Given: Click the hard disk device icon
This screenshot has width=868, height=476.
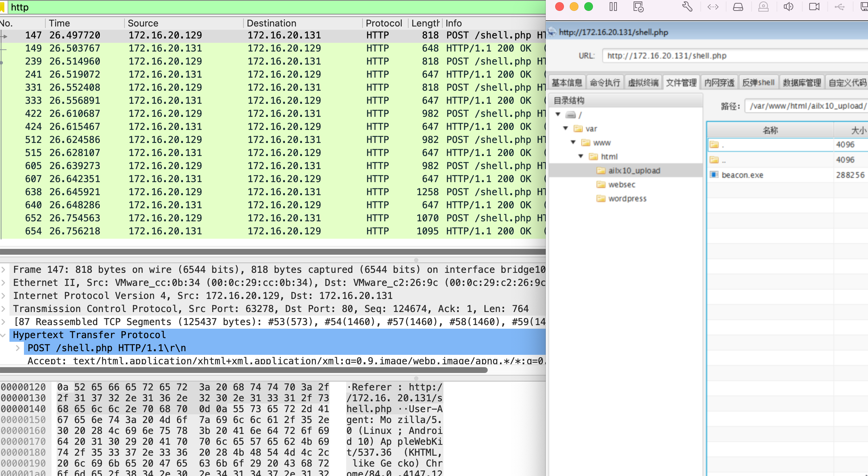Looking at the screenshot, I should pyautogui.click(x=738, y=7).
